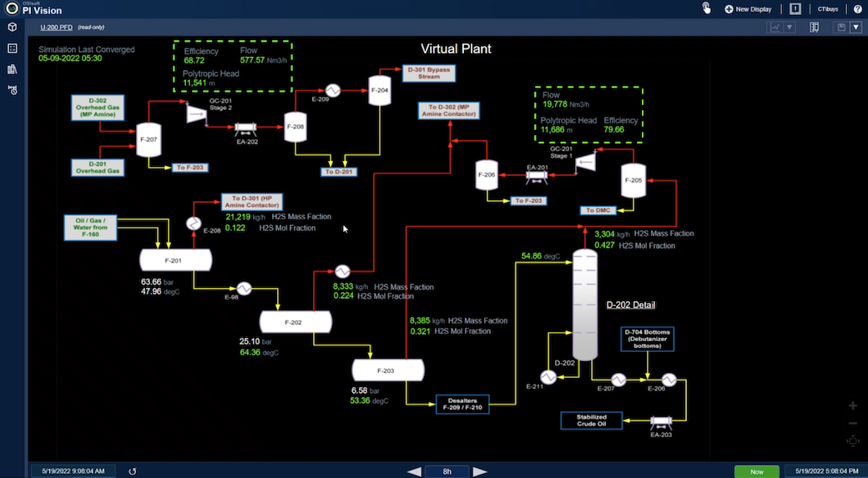This screenshot has width=868, height=478.
Task: Click the New Display button
Action: pos(748,9)
